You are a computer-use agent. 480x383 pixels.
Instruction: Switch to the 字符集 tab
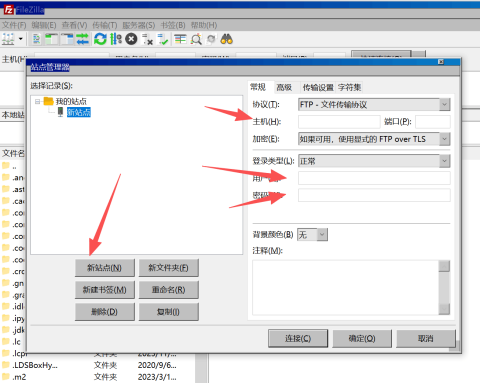tap(349, 88)
